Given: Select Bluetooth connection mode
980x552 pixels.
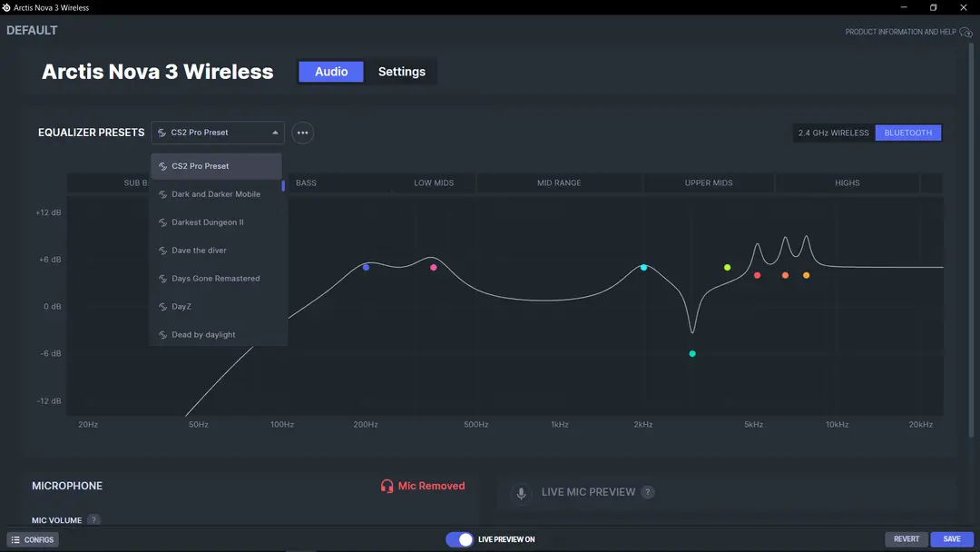Looking at the screenshot, I should click(908, 133).
